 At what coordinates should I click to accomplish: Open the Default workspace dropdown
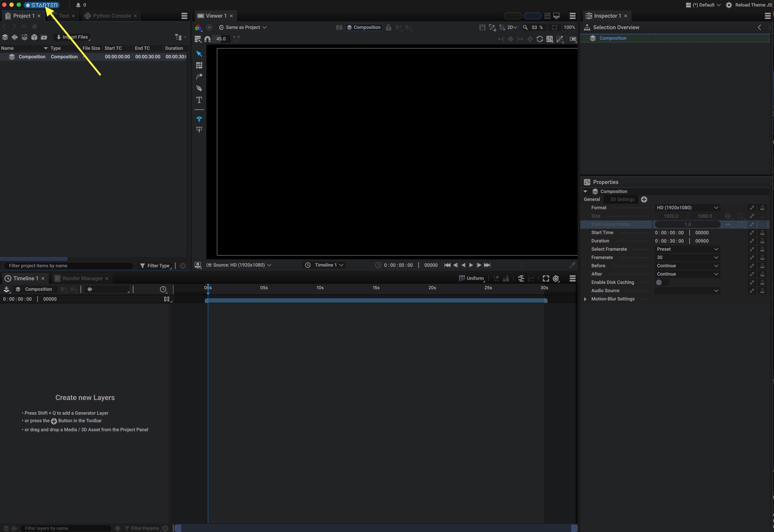[703, 5]
